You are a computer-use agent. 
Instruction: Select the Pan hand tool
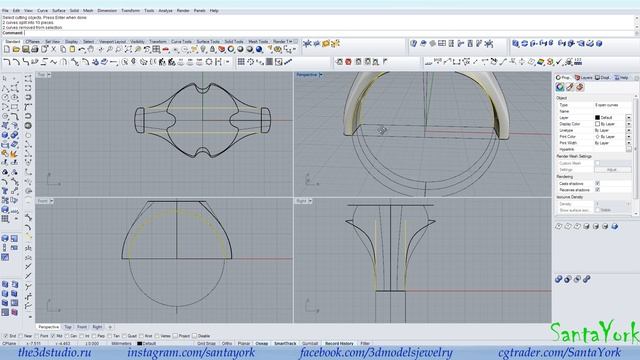click(91, 49)
